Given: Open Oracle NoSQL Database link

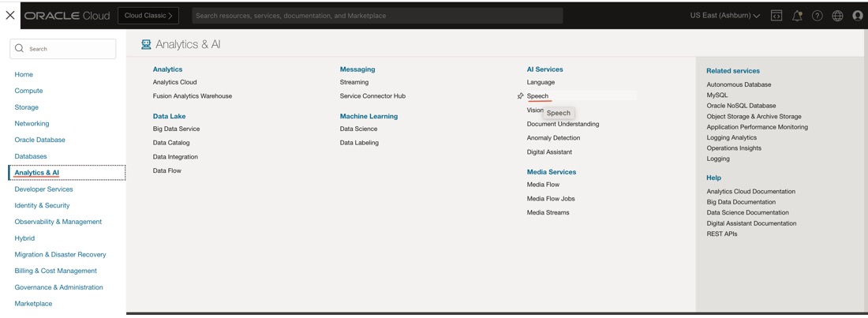Looking at the screenshot, I should pos(741,106).
